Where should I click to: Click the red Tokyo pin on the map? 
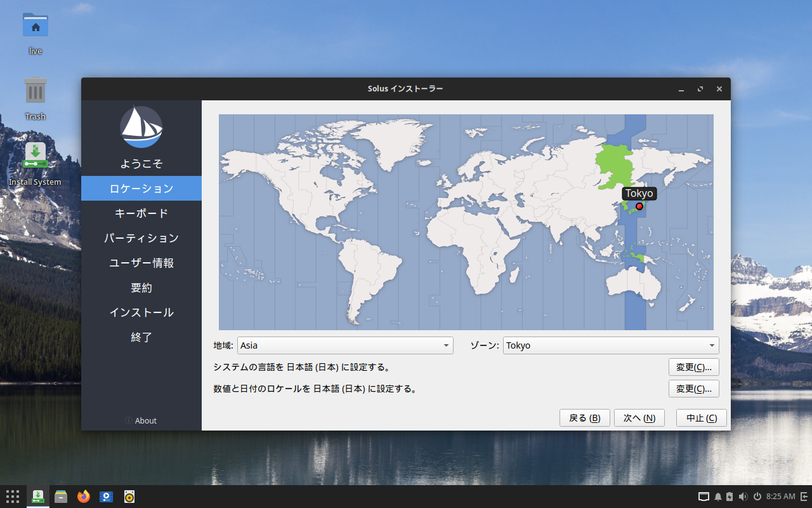pos(639,206)
